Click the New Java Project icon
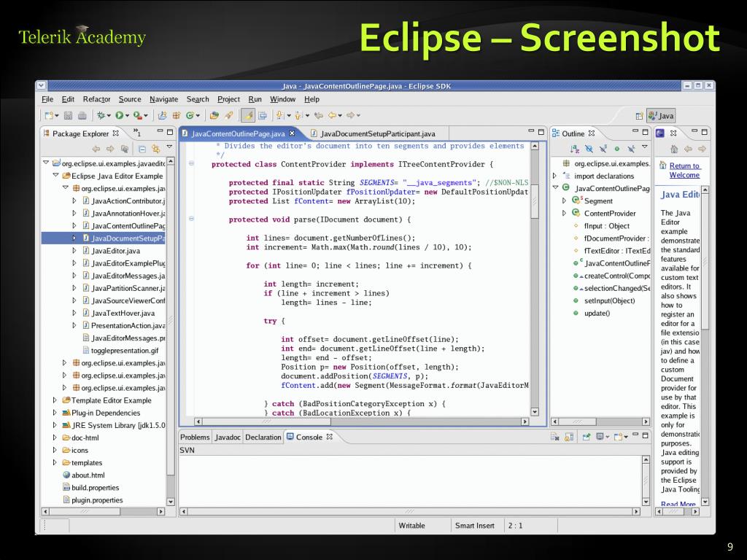This screenshot has width=747, height=560. (x=163, y=115)
